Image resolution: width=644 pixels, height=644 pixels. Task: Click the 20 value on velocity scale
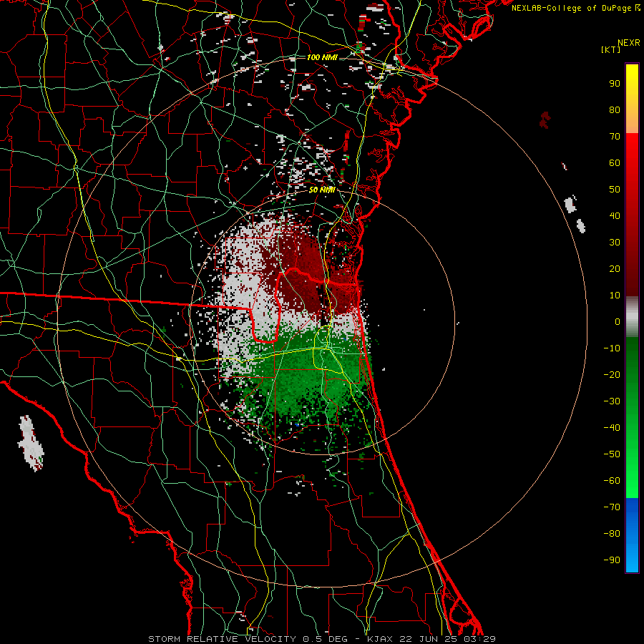click(615, 268)
